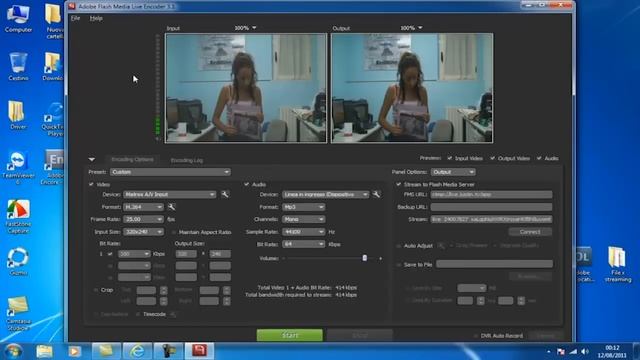The height and width of the screenshot is (360, 640).
Task: Open Adobe Encore desktop shortcut
Action: coord(54,167)
